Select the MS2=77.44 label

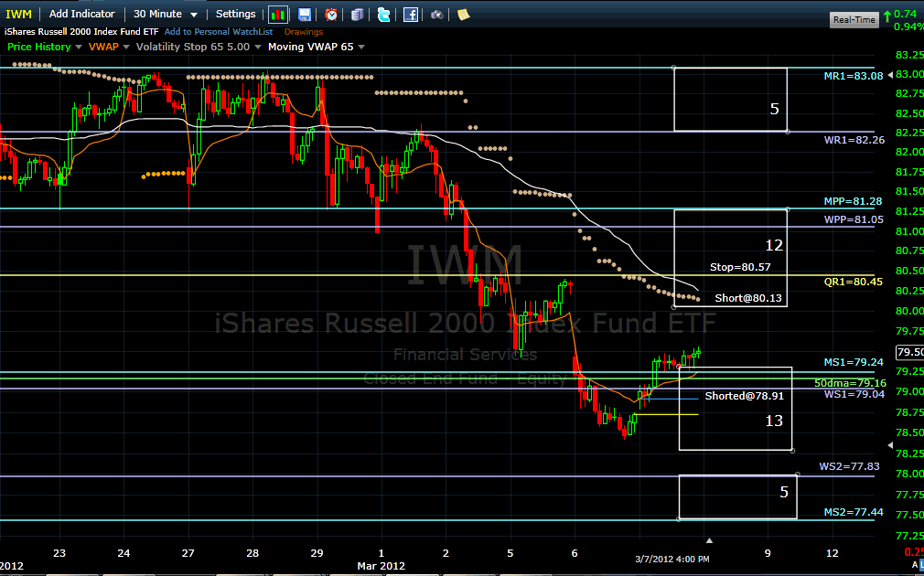click(x=854, y=512)
